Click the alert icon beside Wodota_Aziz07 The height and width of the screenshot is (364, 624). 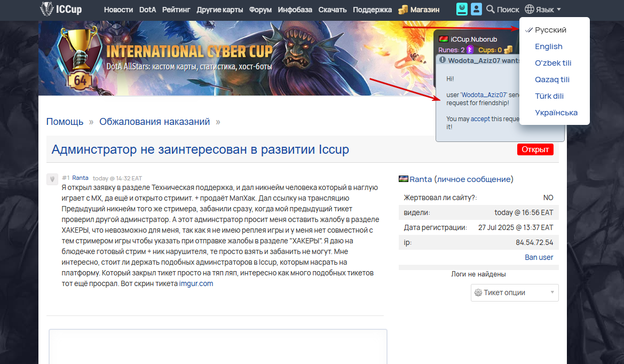442,60
